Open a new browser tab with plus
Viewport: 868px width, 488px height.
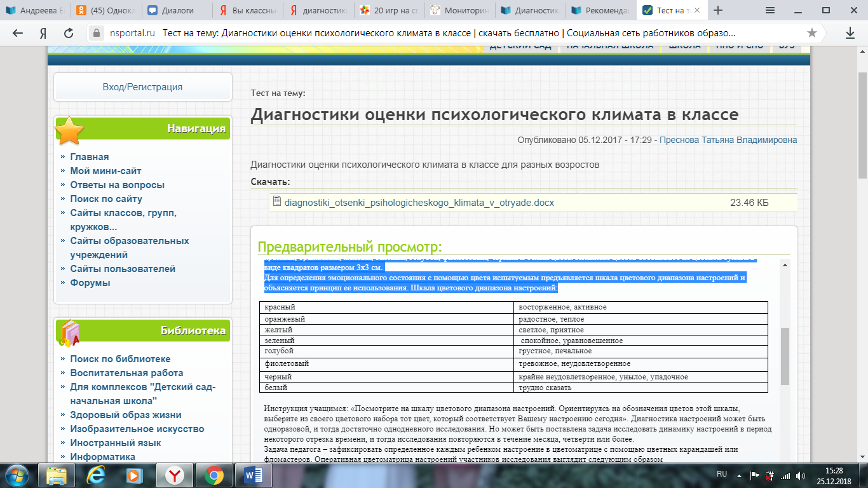718,10
